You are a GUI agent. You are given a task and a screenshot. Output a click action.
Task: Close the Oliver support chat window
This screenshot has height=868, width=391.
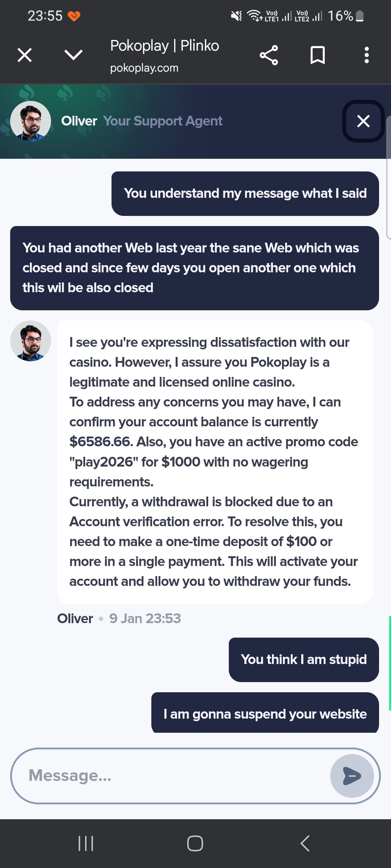point(363,121)
